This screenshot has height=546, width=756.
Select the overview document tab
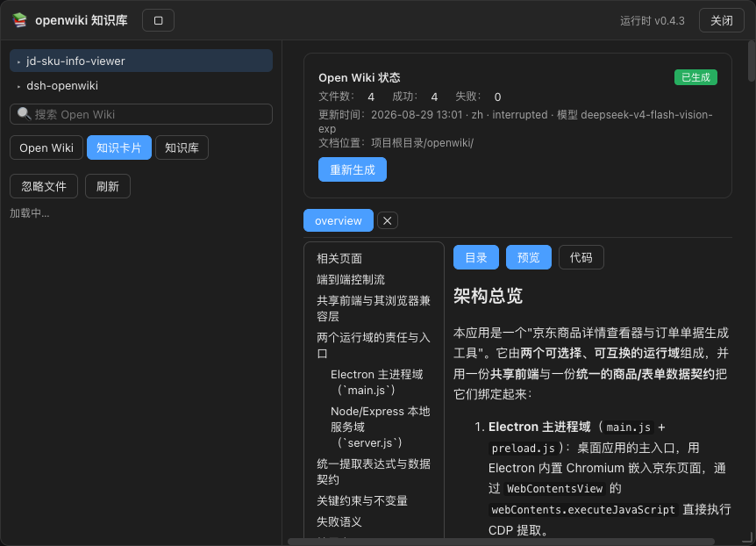[x=339, y=220]
